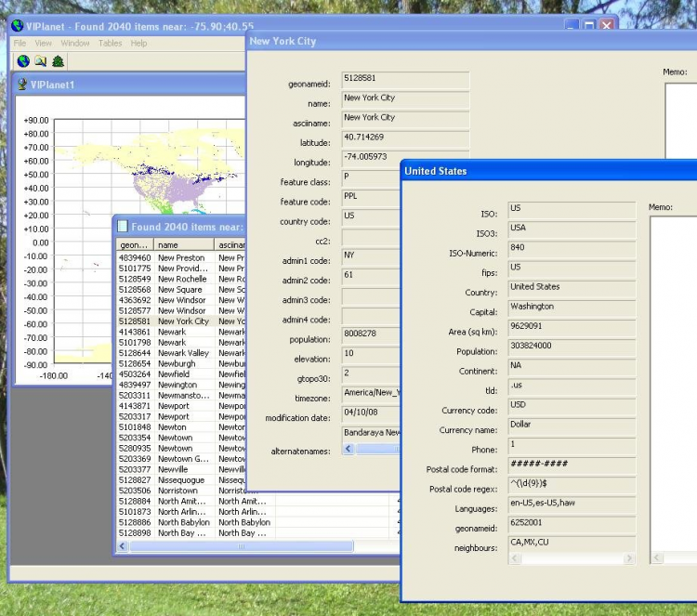This screenshot has width=697, height=616.
Task: Click the VIPlanet app icon in title bar
Action: pos(18,26)
